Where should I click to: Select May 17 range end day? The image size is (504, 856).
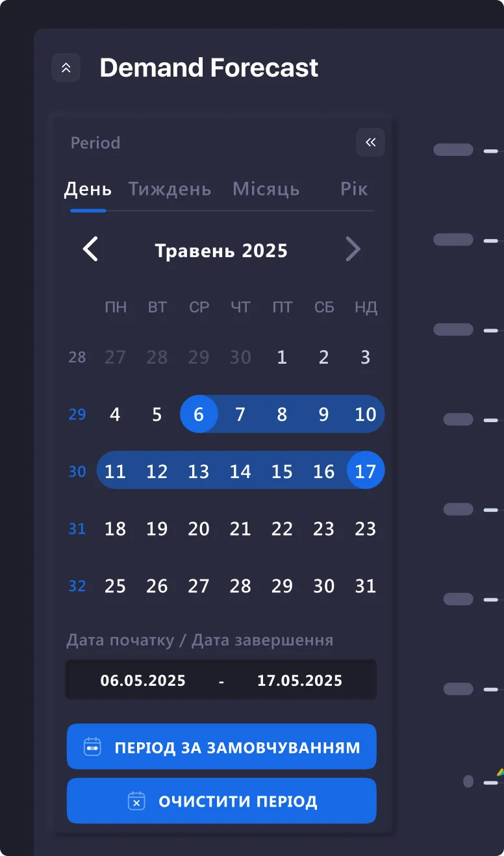(x=366, y=471)
